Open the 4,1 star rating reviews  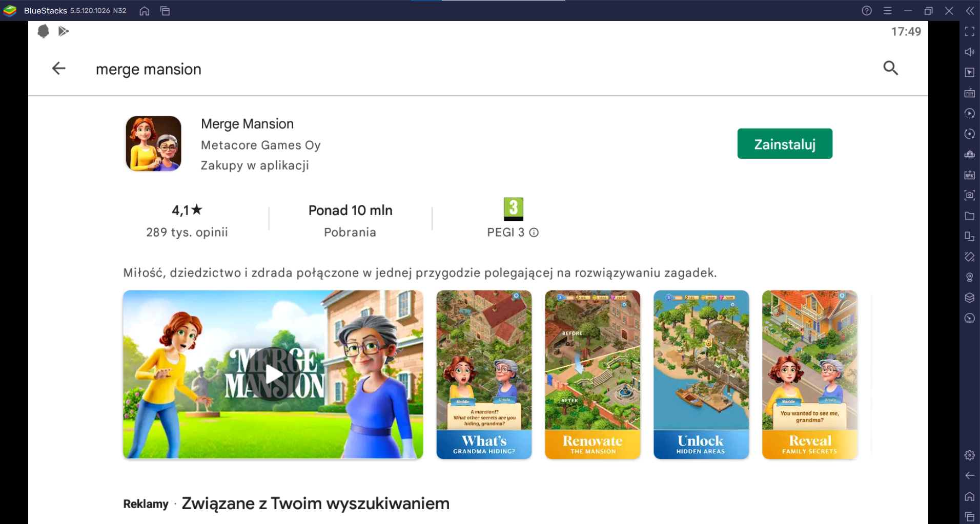[187, 210]
